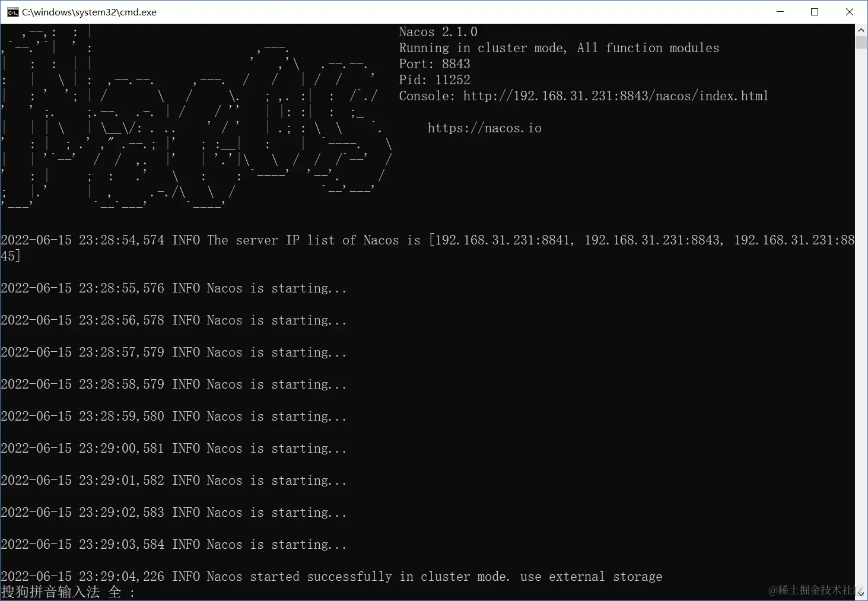Click the 23:28:57,579 starting log line

174,352
